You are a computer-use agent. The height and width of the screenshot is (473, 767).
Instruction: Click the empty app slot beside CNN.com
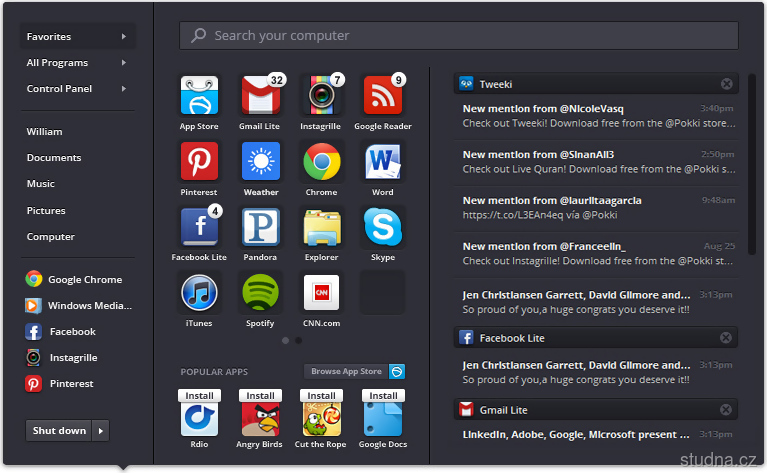pos(383,293)
